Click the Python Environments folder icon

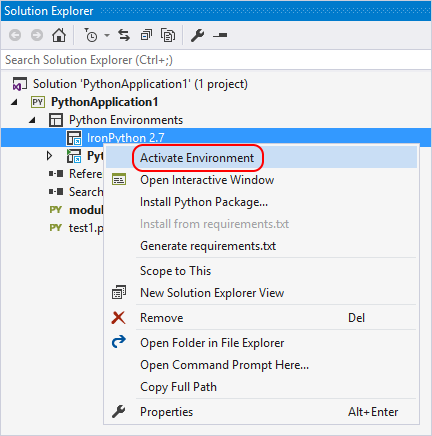coord(56,120)
